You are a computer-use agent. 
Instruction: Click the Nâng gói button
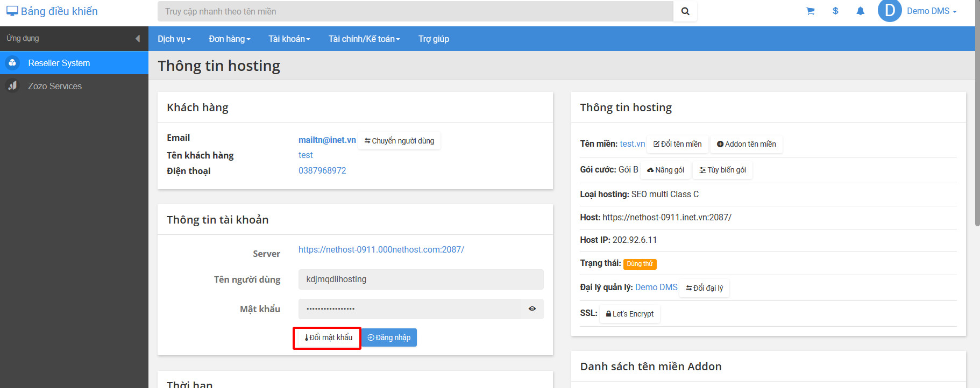665,170
